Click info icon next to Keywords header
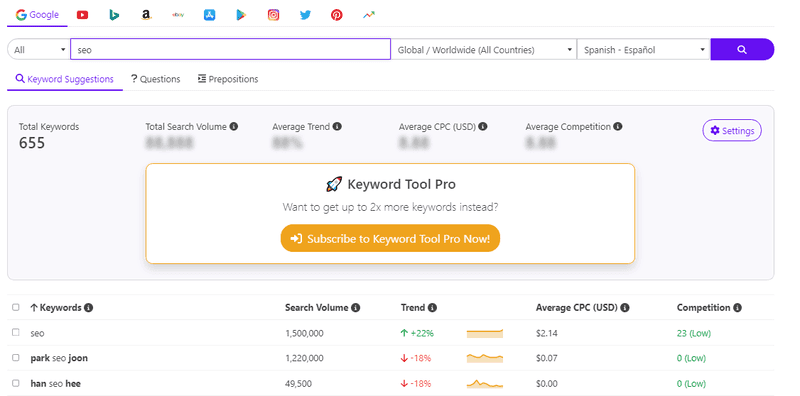Viewport: 800px width, 396px height. click(89, 308)
